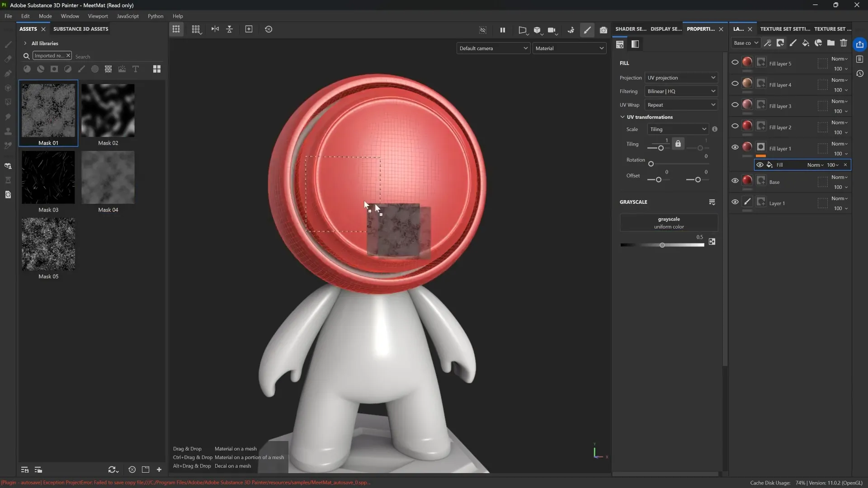Add a fill layer from layers toolbar
Viewport: 868px width, 488px height.
click(806, 43)
